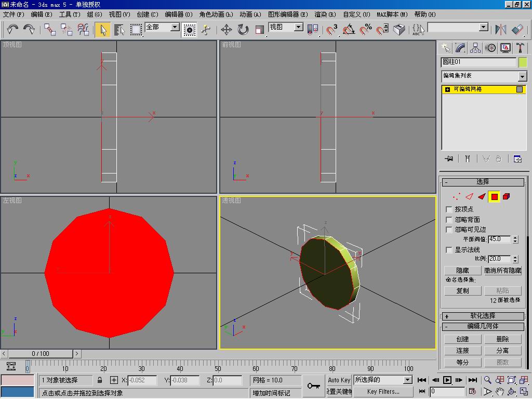Click the 平面阈值 spinner arrows

click(x=515, y=240)
